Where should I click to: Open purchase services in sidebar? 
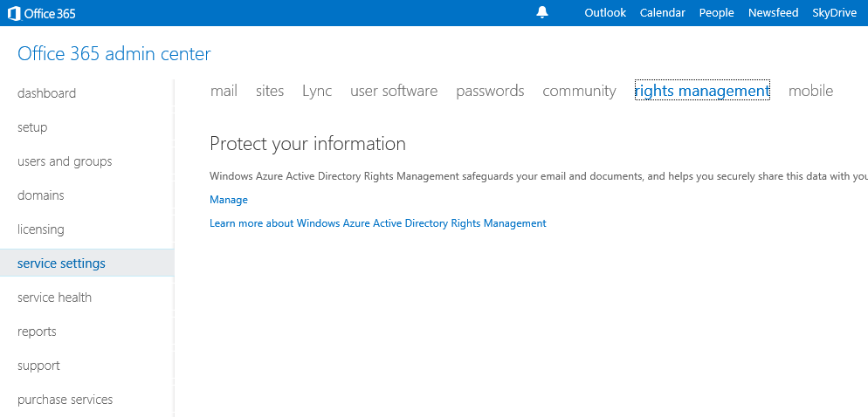point(65,400)
